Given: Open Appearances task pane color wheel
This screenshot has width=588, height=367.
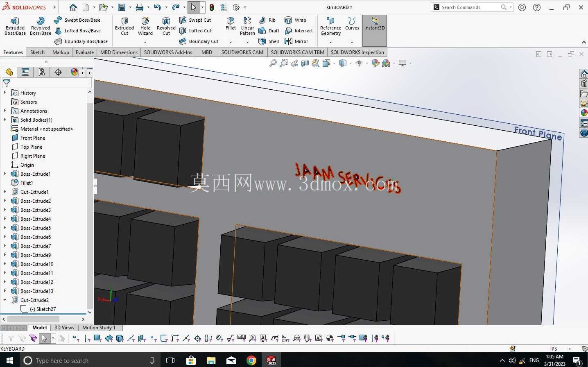Looking at the screenshot, I should pos(584,113).
